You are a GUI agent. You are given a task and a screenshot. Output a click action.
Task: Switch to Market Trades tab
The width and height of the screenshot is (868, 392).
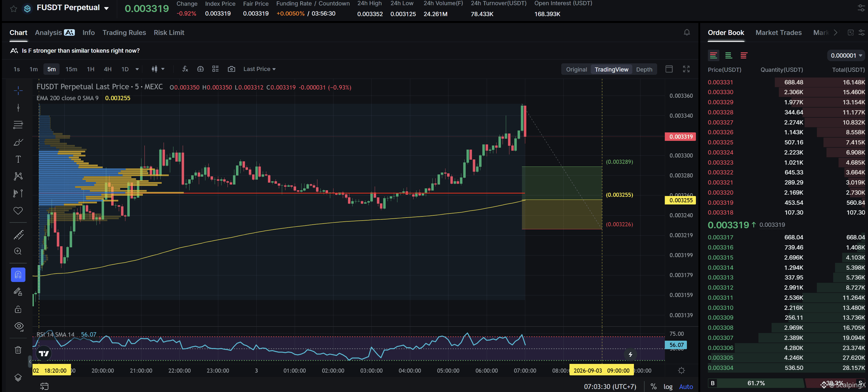[x=778, y=33]
